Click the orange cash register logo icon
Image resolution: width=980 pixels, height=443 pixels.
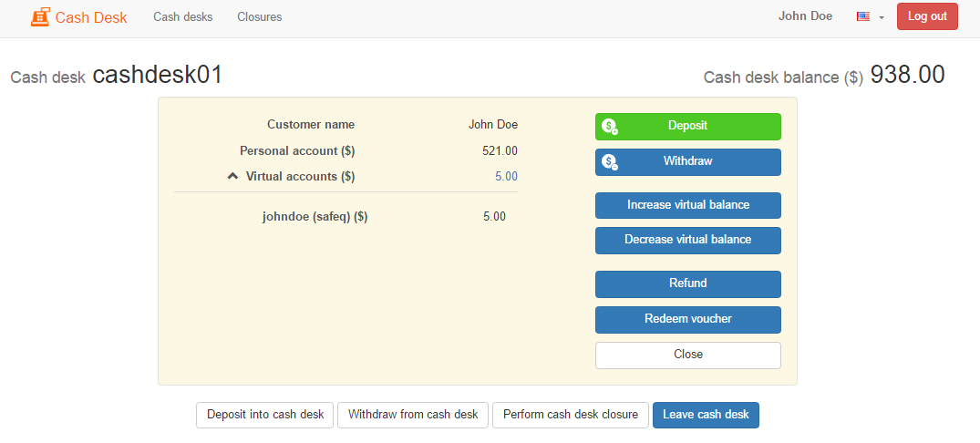click(x=40, y=17)
